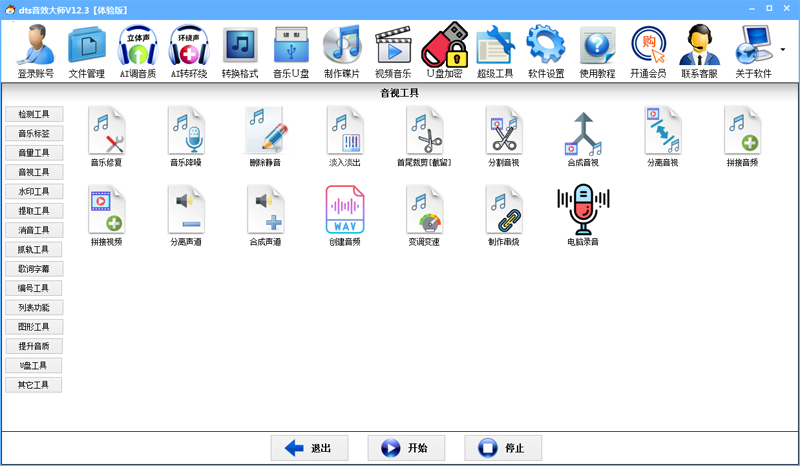This screenshot has width=800, height=466.
Task: Select 列表功能 sidebar button
Action: pos(34,307)
